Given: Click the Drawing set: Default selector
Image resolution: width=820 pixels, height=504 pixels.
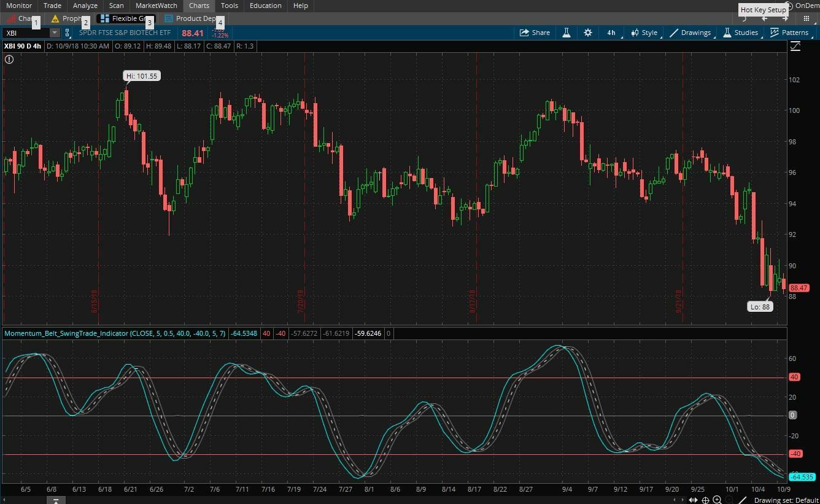Looking at the screenshot, I should pyautogui.click(x=787, y=500).
